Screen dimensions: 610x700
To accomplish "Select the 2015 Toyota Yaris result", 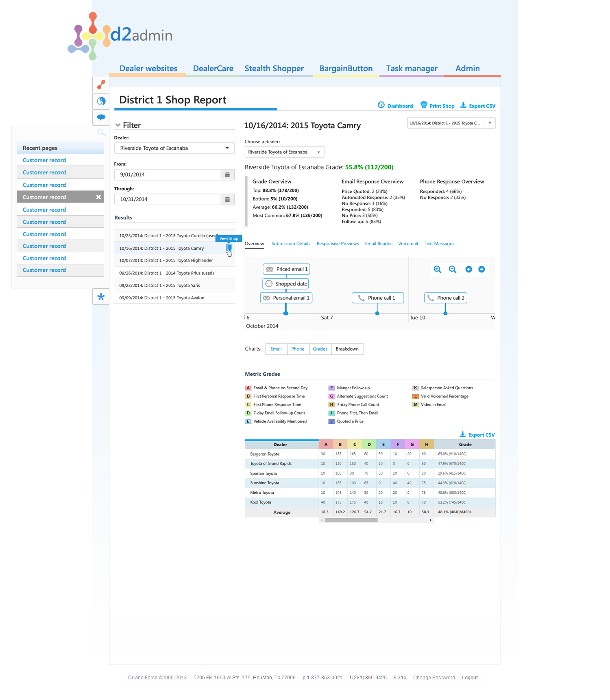I will pos(174,286).
